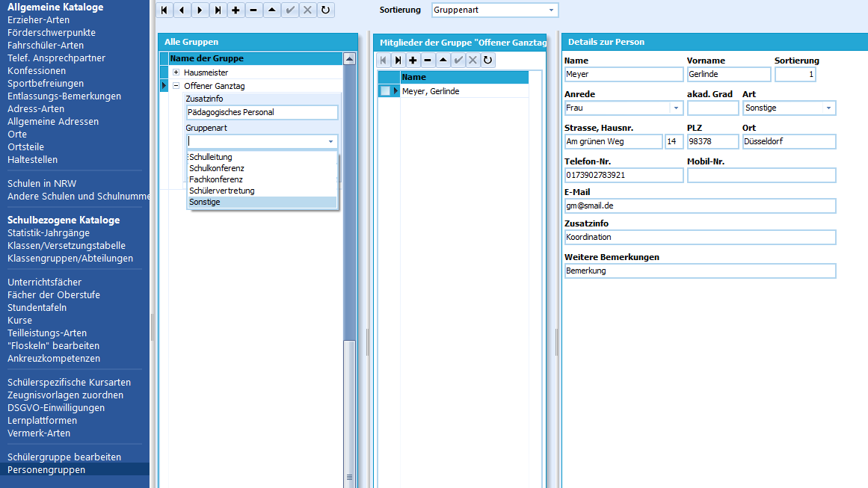Refresh the group members list

[487, 61]
